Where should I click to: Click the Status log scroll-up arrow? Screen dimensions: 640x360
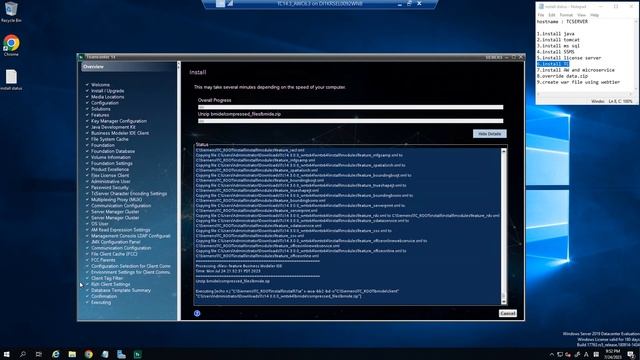pos(504,151)
